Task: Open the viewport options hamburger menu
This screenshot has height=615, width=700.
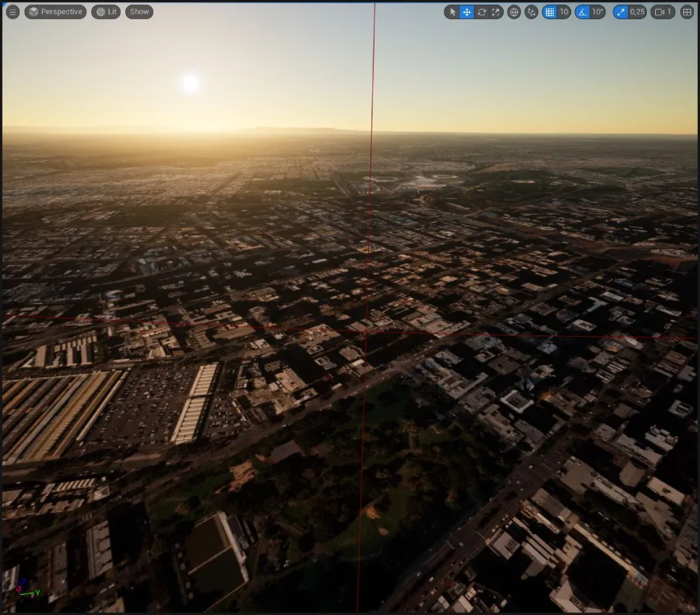Action: pyautogui.click(x=13, y=12)
